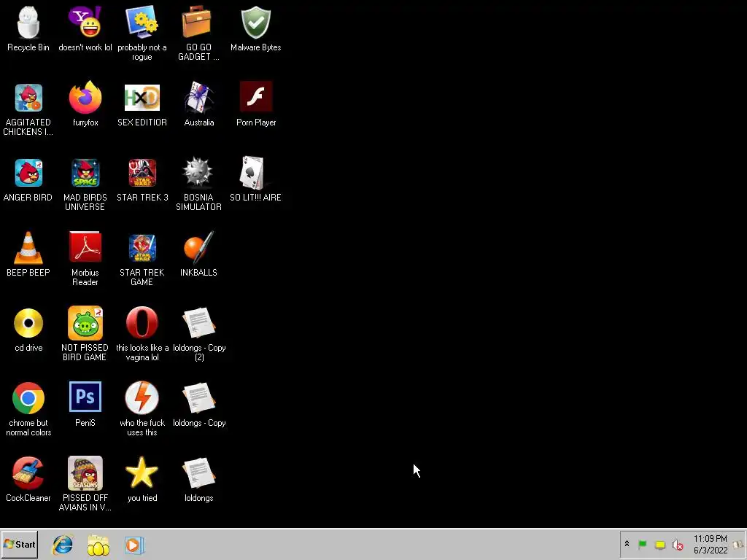Viewport: 747px width, 560px height.
Task: Open the Recycle Bin icon
Action: tap(28, 23)
